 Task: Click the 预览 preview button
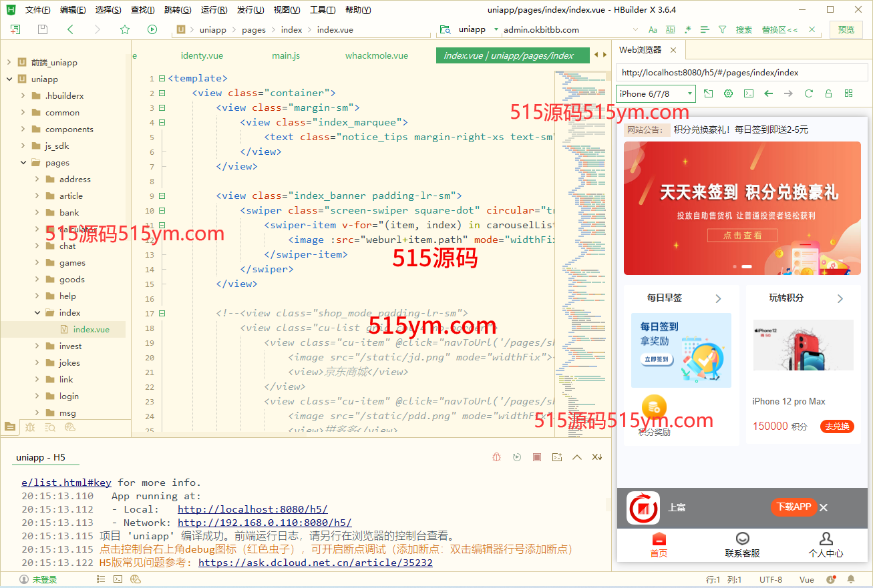pos(846,29)
